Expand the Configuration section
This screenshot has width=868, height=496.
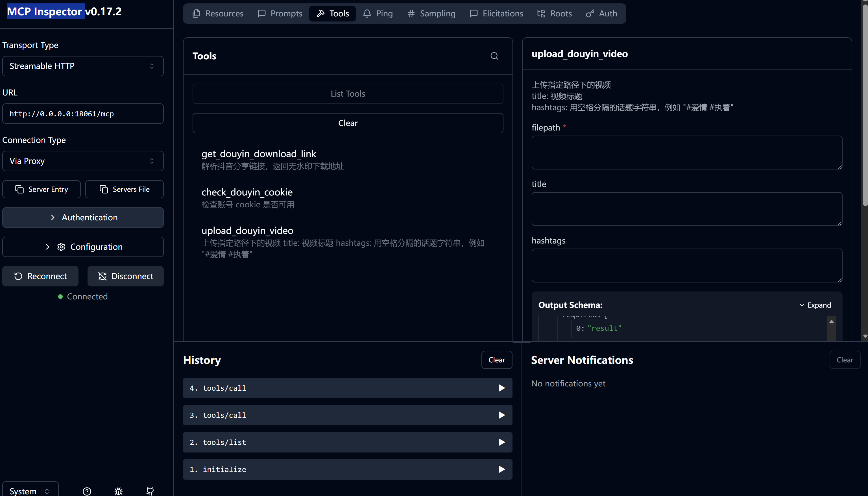tap(83, 247)
